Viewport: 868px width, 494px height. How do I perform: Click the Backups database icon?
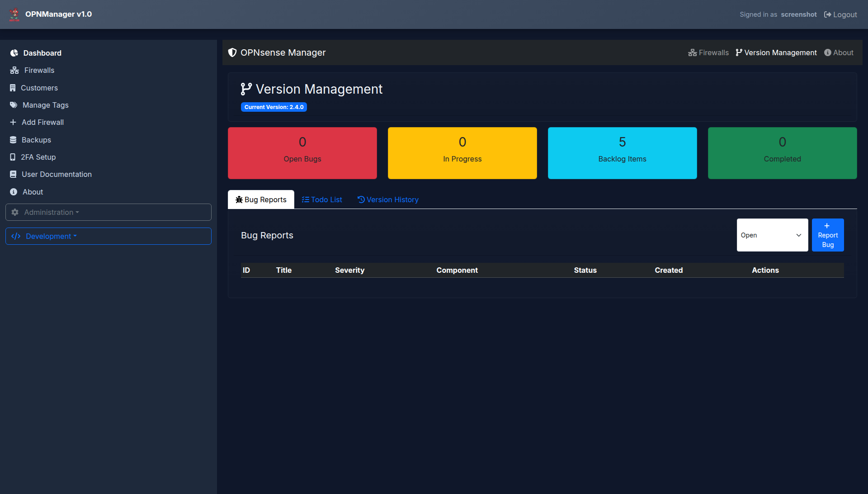click(x=13, y=140)
